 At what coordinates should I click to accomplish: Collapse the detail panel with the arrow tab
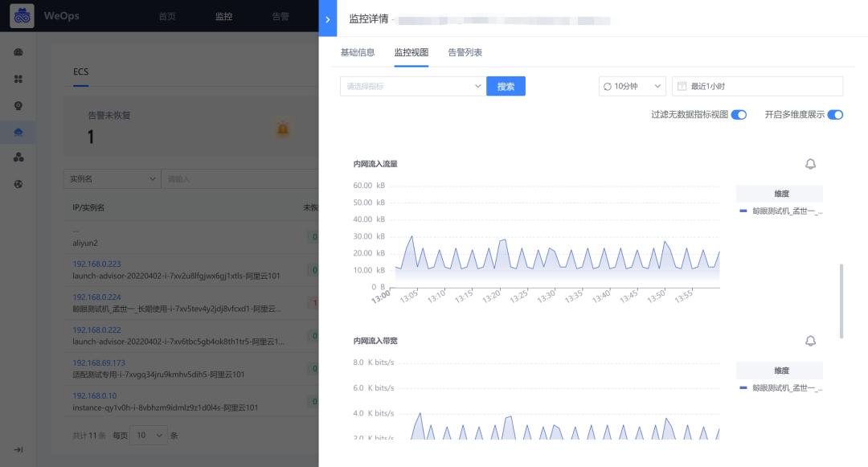tap(328, 18)
